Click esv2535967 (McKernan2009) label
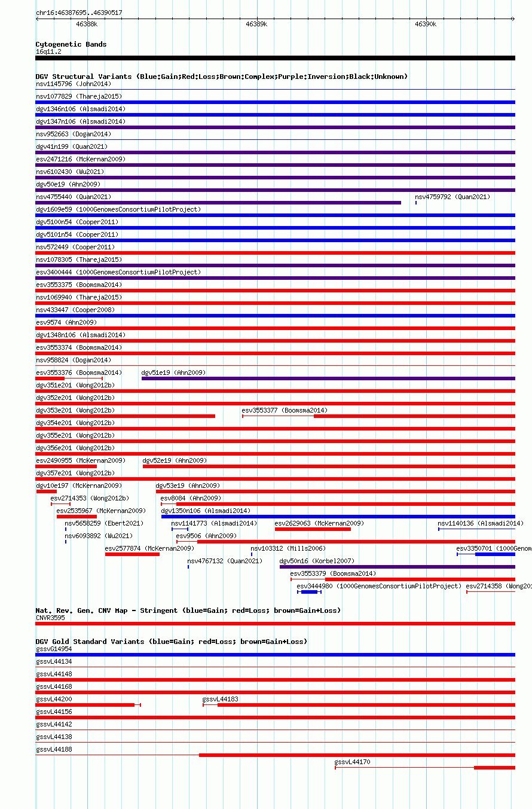532x809 pixels. (101, 511)
